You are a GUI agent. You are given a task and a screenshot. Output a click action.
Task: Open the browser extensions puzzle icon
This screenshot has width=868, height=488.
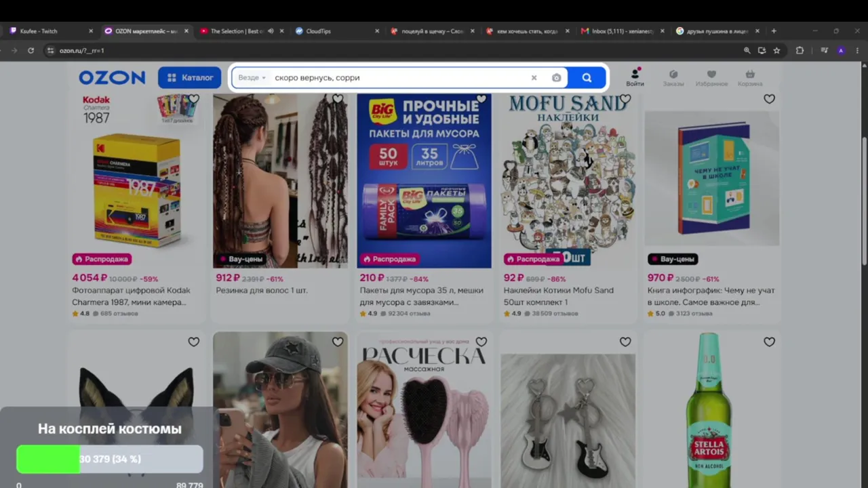click(x=800, y=50)
